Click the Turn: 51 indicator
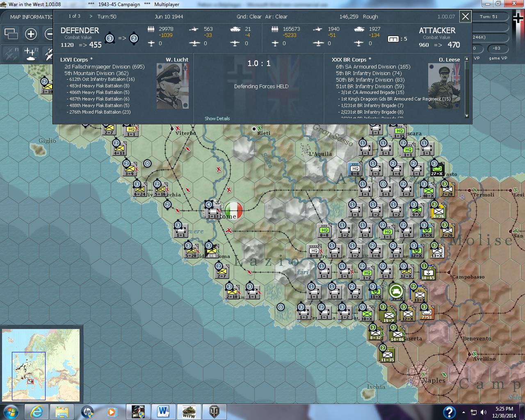 (489, 16)
